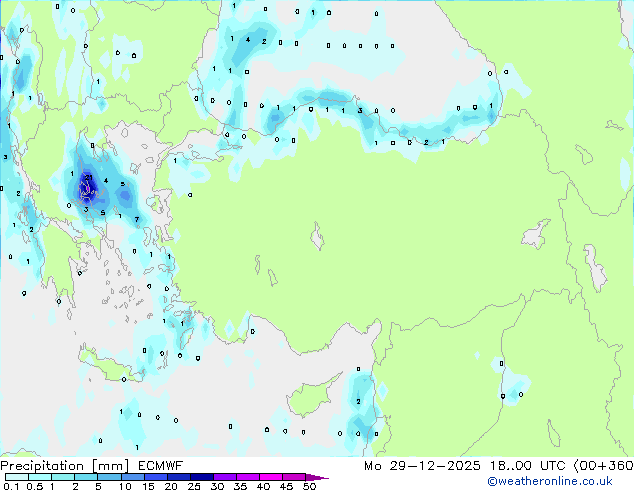Click the legend value '25'
Image resolution: width=634 pixels, height=490 pixels.
click(x=194, y=486)
